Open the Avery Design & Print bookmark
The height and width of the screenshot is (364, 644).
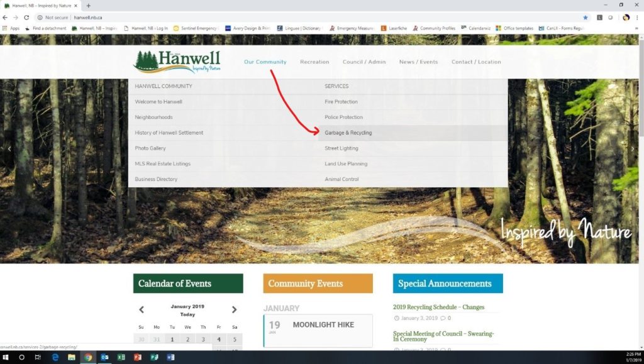[x=248, y=28]
